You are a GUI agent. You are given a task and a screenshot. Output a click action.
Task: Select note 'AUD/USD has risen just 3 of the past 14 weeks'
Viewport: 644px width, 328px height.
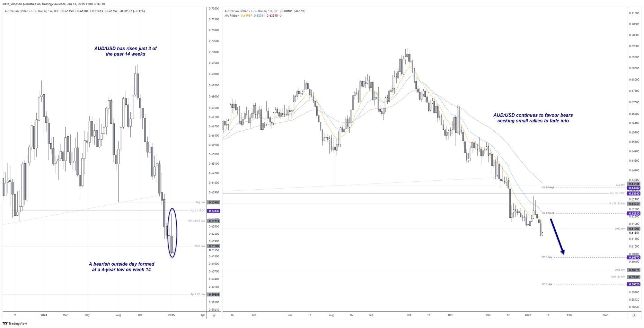[x=125, y=51]
